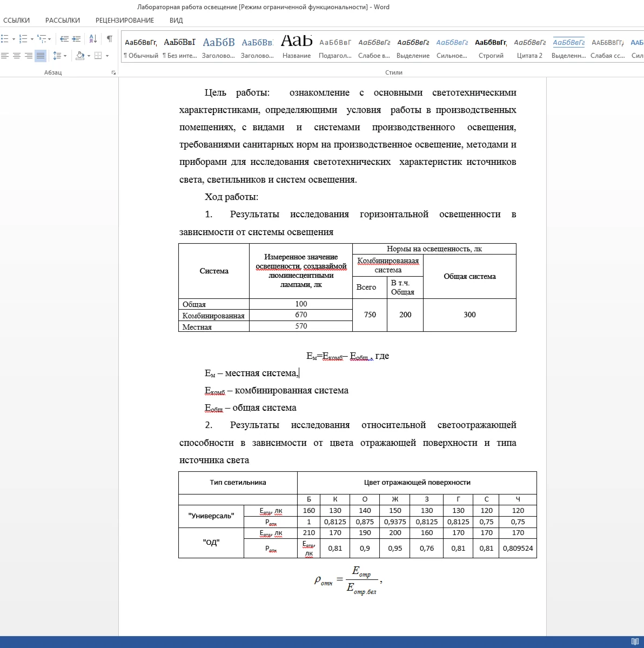Click the "Универсаль" cell
The height and width of the screenshot is (648, 644).
[x=211, y=516]
